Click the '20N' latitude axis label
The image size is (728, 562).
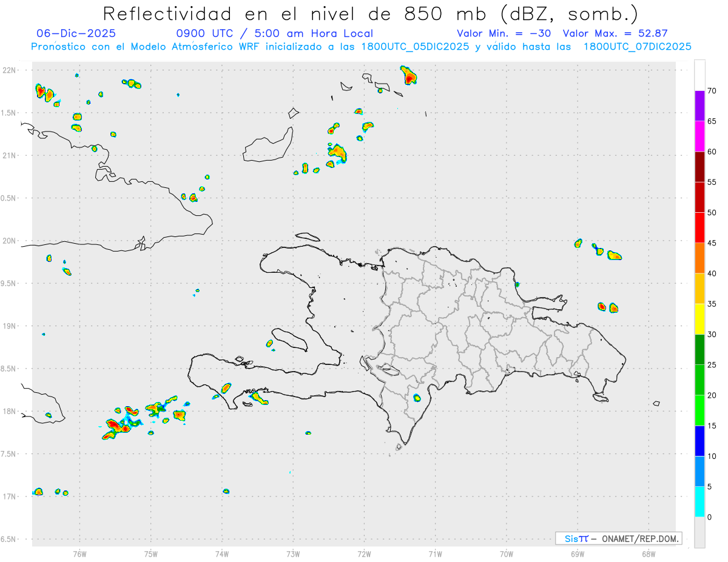click(10, 241)
